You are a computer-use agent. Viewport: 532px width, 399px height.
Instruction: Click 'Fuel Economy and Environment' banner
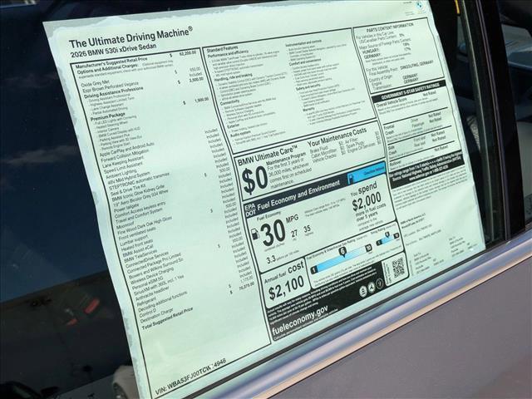[x=298, y=196]
